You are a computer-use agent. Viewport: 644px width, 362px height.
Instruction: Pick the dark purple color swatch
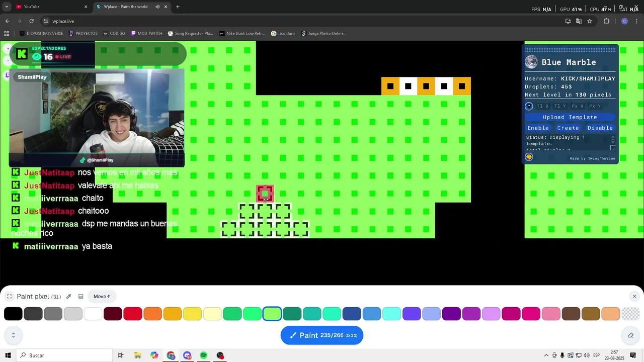point(451,314)
